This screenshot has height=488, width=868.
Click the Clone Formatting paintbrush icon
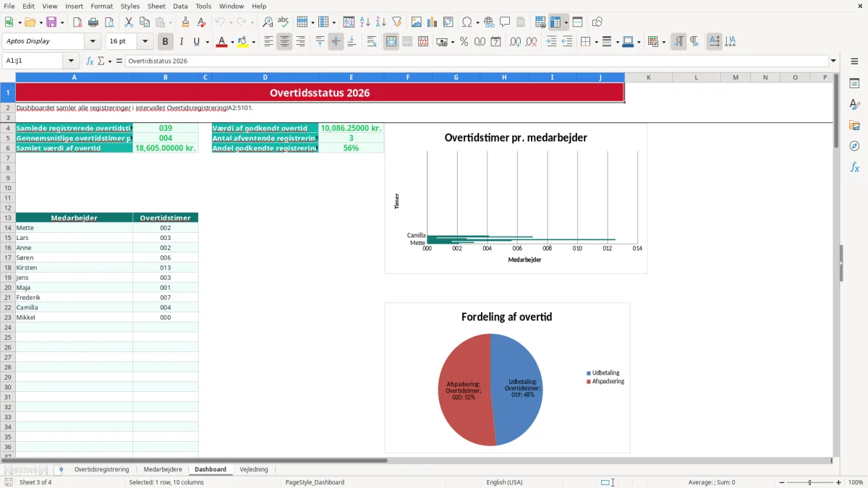coord(185,22)
